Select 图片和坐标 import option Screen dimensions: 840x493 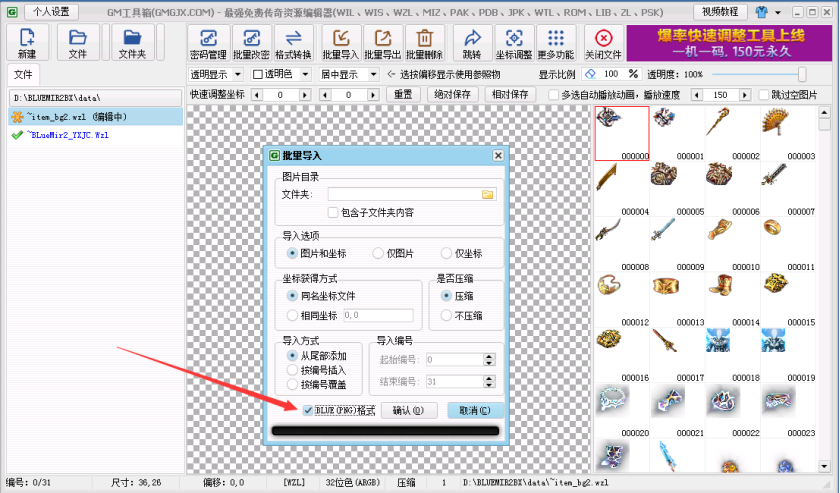click(292, 253)
